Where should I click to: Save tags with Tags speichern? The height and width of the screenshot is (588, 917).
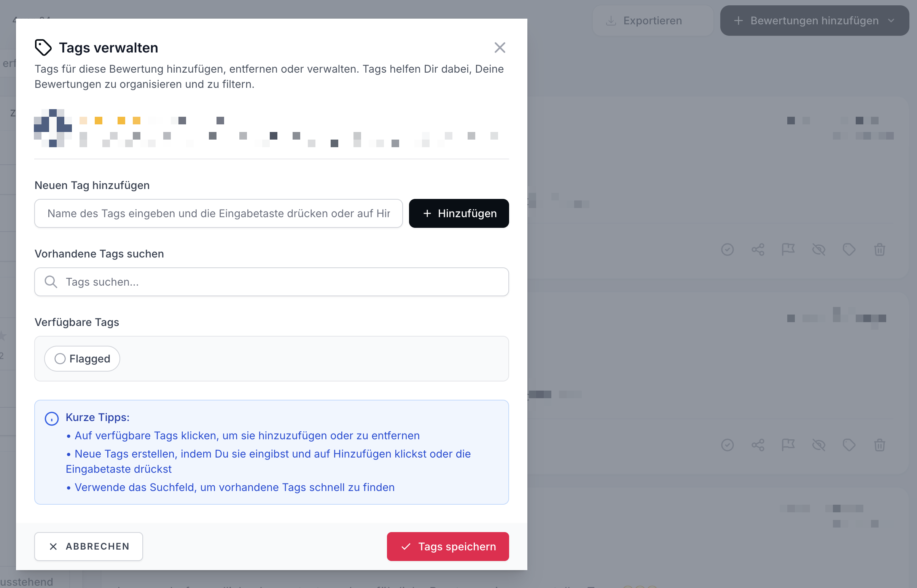[447, 547]
